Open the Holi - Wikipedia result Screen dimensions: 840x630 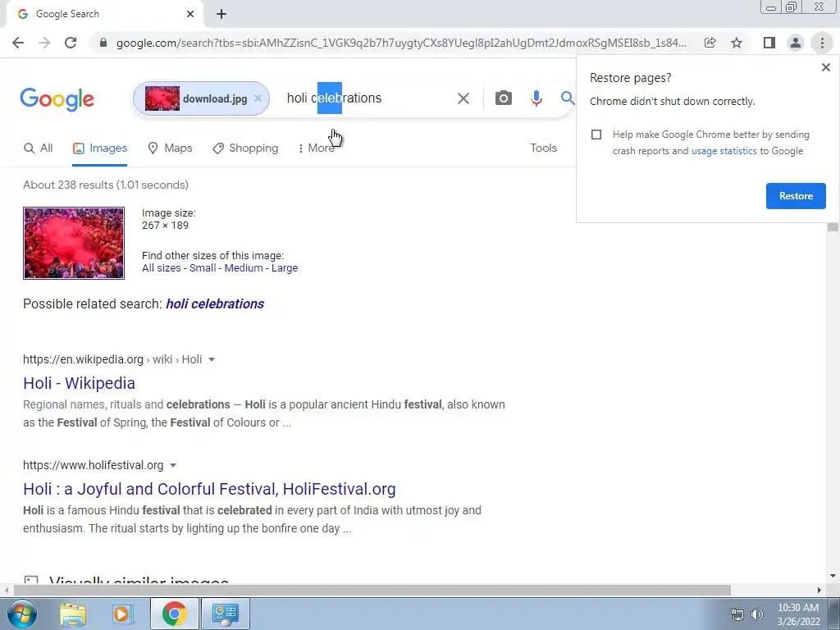(x=80, y=384)
